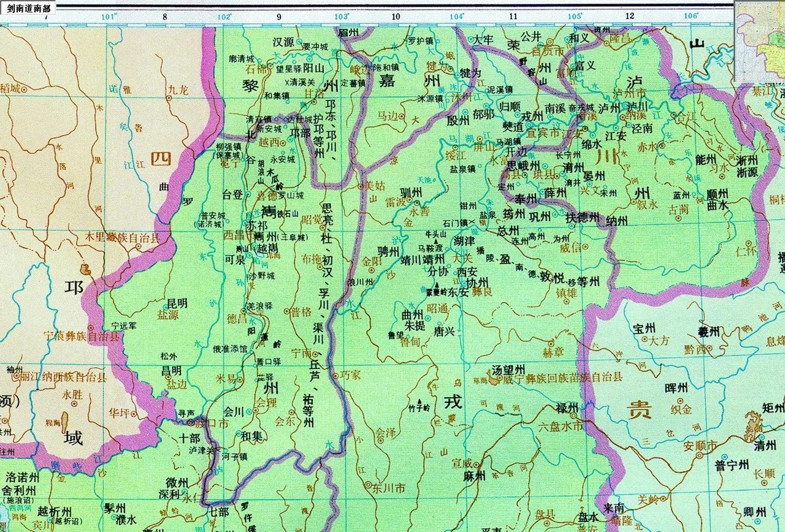The image size is (785, 532).
Task: Click the 牛头山 mountain triangle symbol
Action: [436, 241]
